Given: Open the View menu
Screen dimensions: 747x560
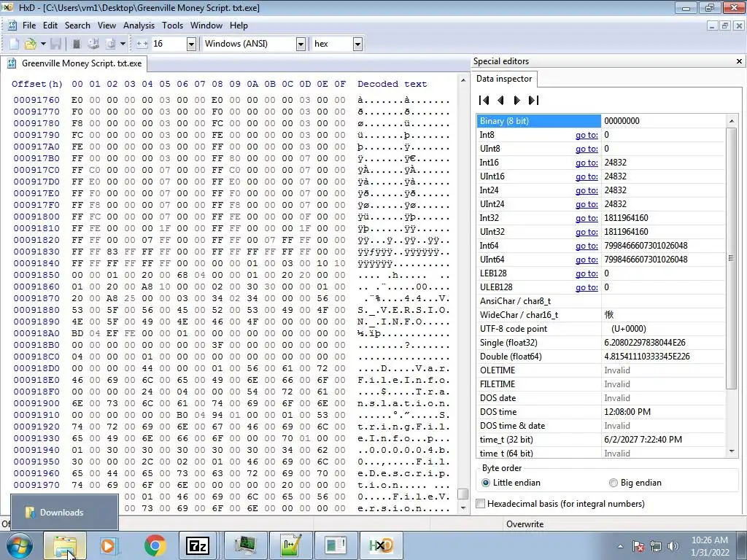Looking at the screenshot, I should tap(107, 26).
